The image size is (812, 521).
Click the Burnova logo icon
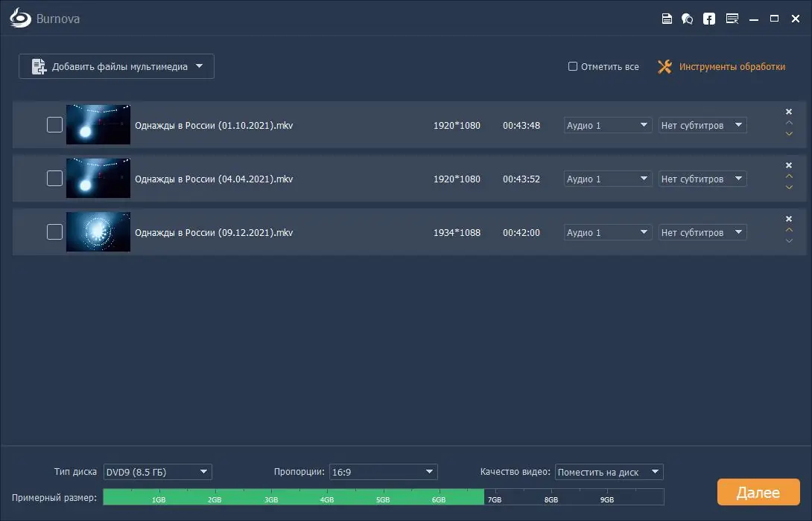(21, 18)
